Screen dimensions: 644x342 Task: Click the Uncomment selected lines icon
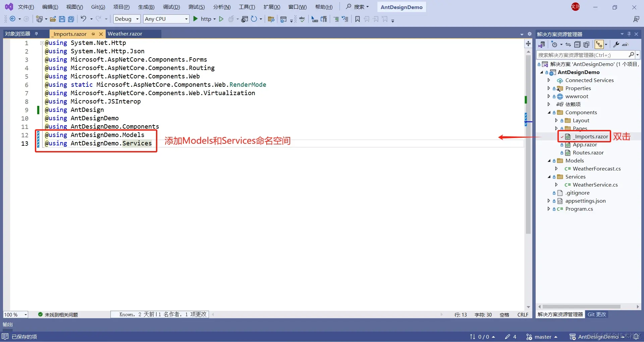[x=345, y=19]
